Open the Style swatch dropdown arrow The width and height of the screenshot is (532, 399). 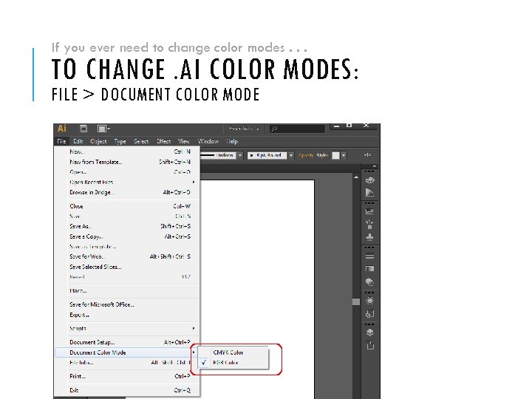344,155
